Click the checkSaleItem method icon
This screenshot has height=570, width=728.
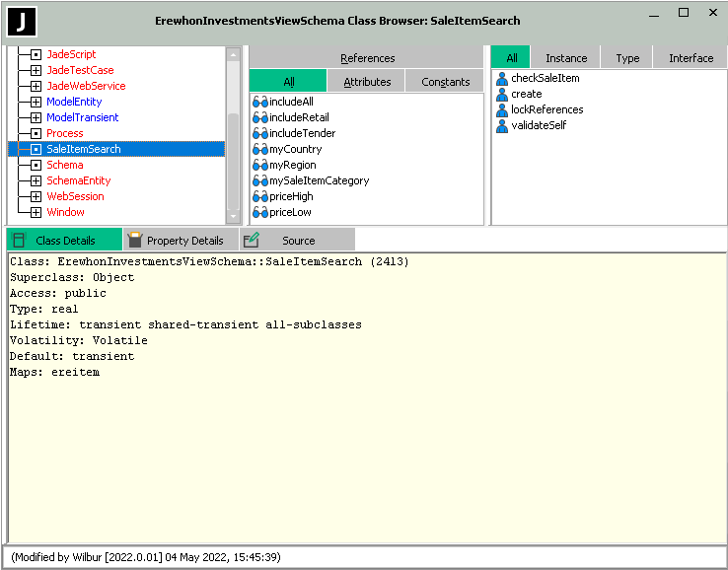502,78
